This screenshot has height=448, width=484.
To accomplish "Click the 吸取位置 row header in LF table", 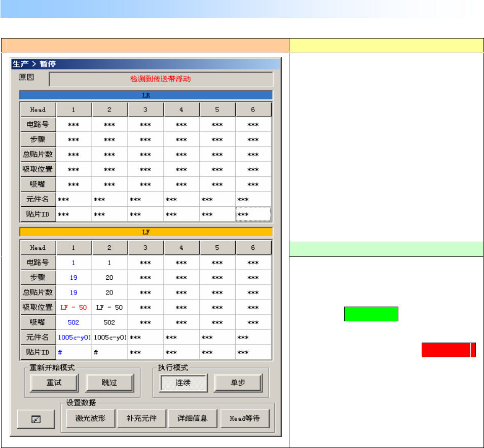I will (x=38, y=308).
